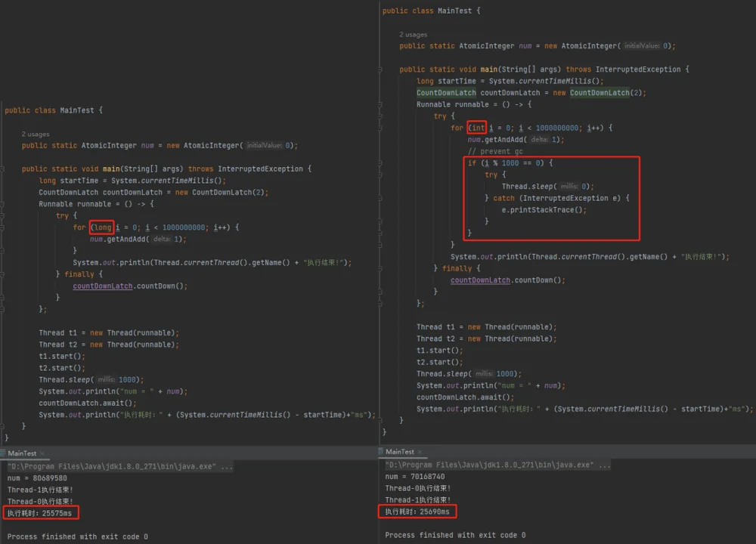Click Thread.sleep( millis: 1000) in left editor
Viewport: 756px width, 544px height.
(x=91, y=380)
